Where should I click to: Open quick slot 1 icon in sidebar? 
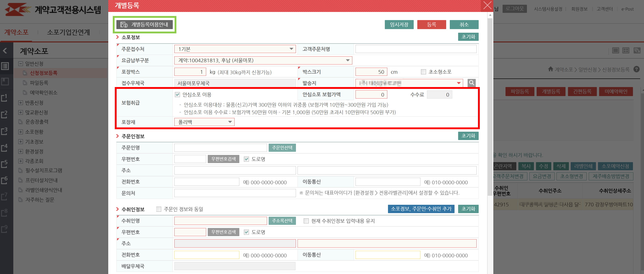point(5,98)
